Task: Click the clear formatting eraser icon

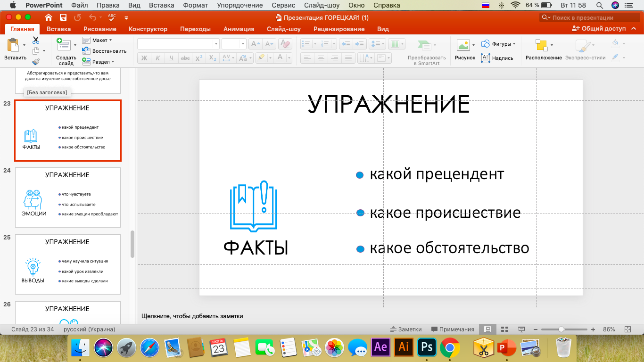Action: pos(285,44)
